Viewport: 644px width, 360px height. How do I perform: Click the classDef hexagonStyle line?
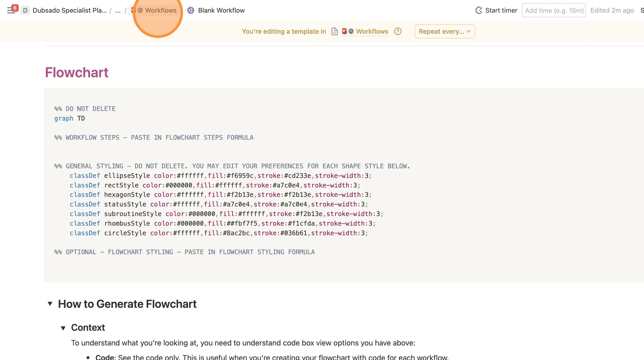(221, 195)
